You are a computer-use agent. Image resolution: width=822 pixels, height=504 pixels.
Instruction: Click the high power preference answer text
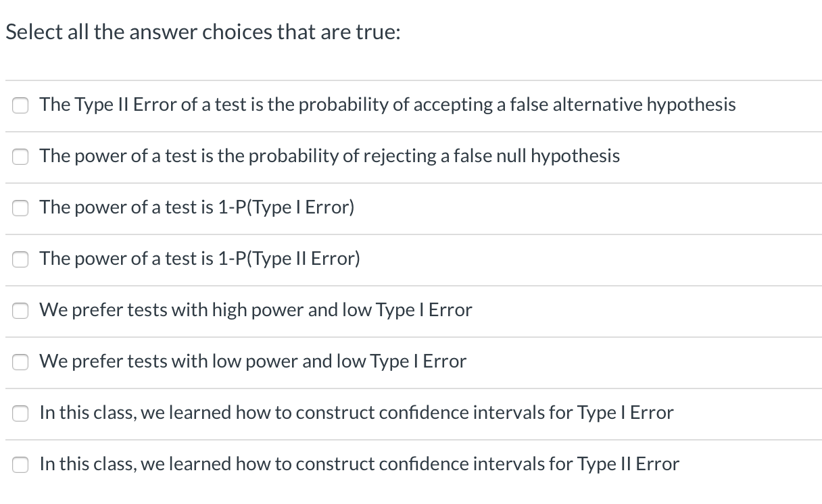[255, 311]
